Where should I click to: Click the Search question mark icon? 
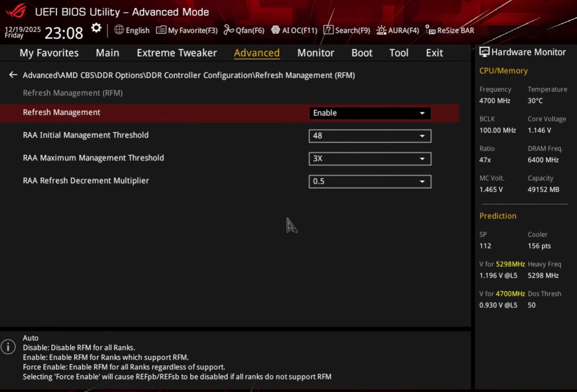(328, 30)
